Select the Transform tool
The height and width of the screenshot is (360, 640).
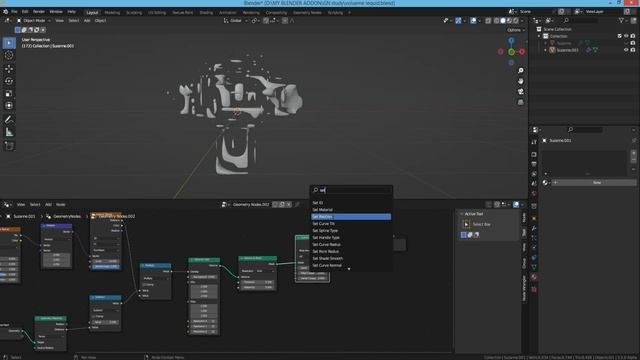(x=9, y=106)
